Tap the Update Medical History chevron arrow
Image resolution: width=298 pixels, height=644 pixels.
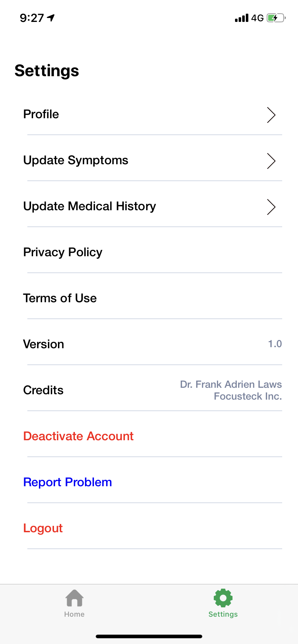point(271,207)
